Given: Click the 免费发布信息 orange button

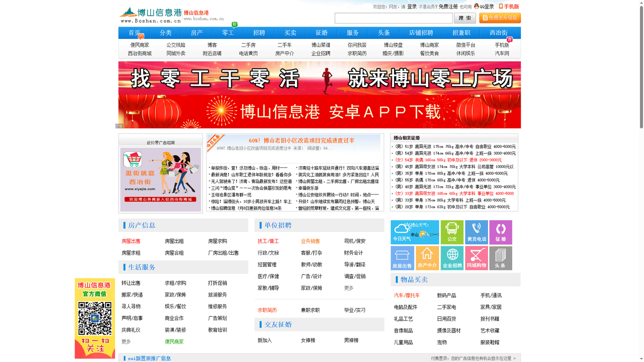Looking at the screenshot, I should pos(500,18).
